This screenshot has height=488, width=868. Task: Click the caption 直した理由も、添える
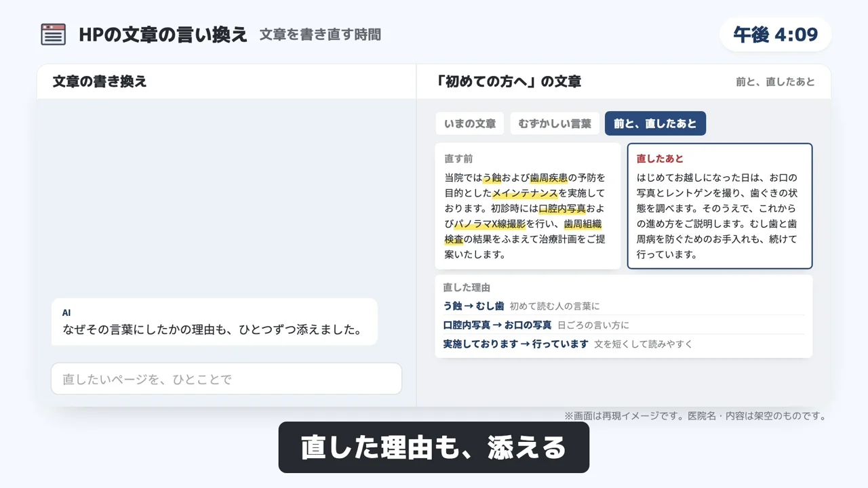click(x=434, y=447)
